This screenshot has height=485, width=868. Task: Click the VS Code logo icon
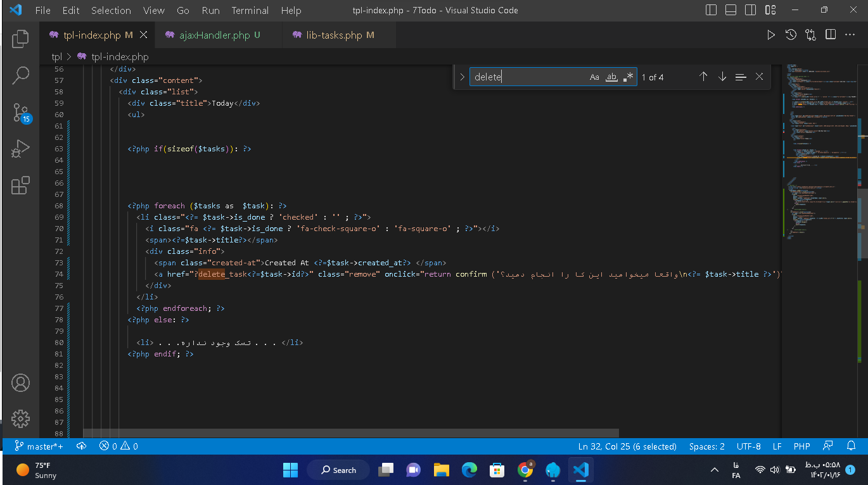[16, 10]
